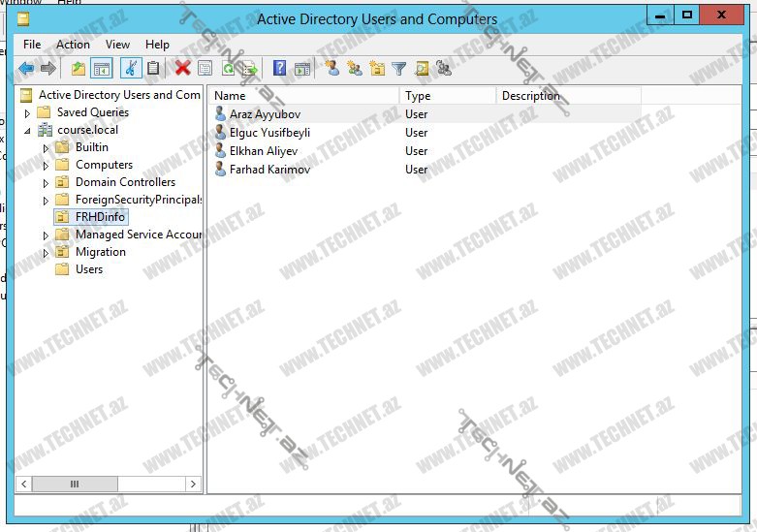Click the Filter funnel icon

[398, 68]
